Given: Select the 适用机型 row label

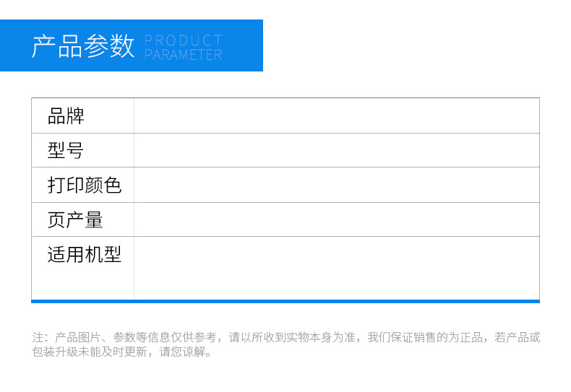Looking at the screenshot, I should click(x=84, y=254).
